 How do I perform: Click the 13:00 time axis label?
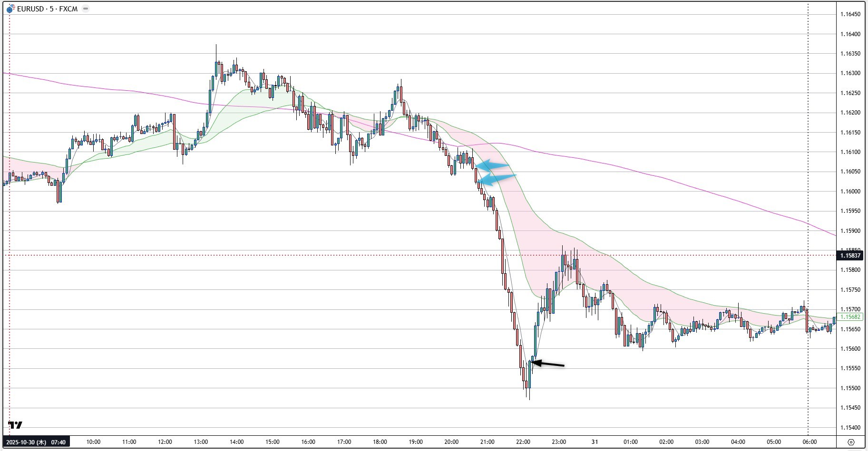[201, 442]
